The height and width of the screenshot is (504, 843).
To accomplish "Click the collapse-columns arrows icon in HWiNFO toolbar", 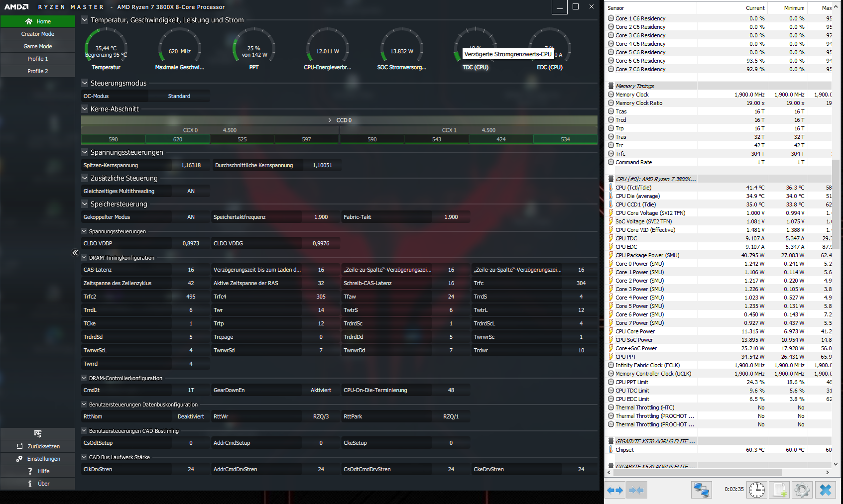I will pos(636,490).
